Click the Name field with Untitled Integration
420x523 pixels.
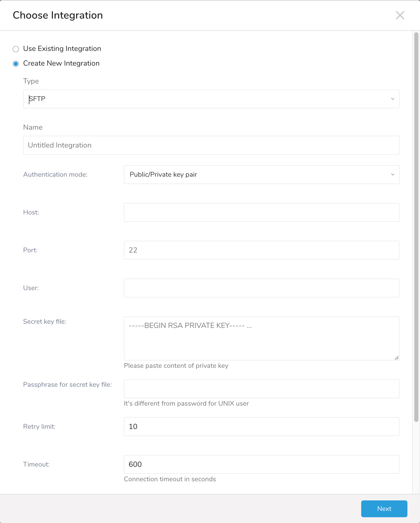click(x=211, y=145)
